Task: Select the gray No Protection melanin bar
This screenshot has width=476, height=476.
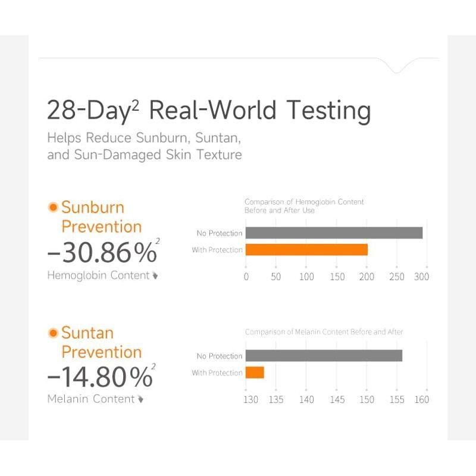Action: 324,356
